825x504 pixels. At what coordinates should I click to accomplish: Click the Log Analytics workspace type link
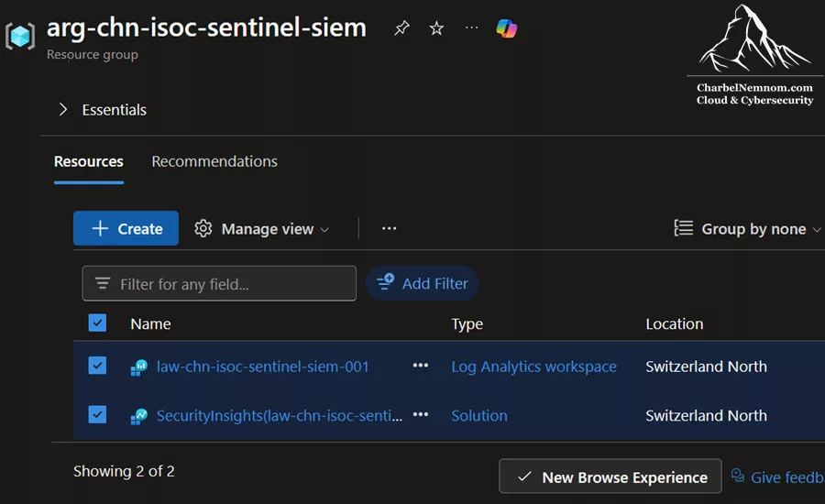click(x=533, y=367)
